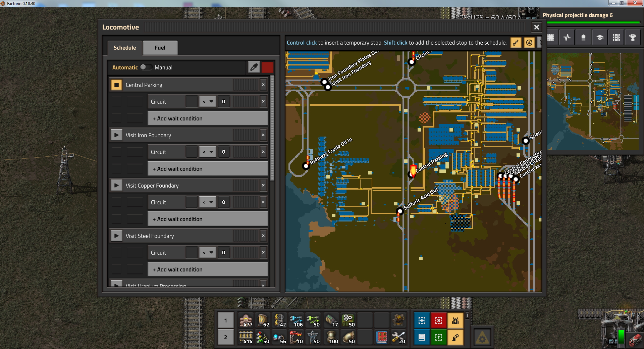Select the red blueprint book in hotbar
The height and width of the screenshot is (349, 644).
tap(382, 337)
